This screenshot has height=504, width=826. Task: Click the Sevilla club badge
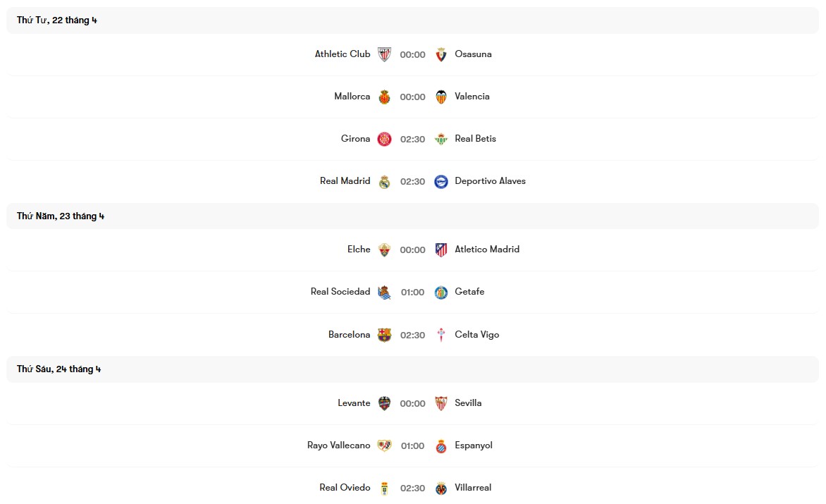[x=440, y=402]
